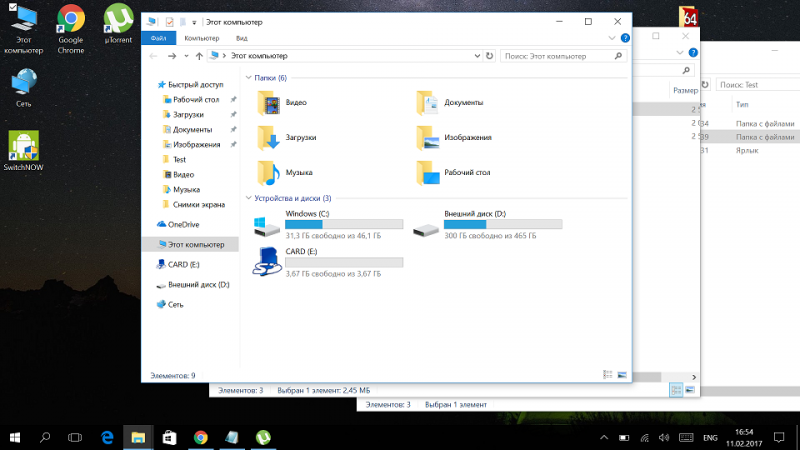
Task: Click the Тип column header in background window
Action: (x=742, y=104)
